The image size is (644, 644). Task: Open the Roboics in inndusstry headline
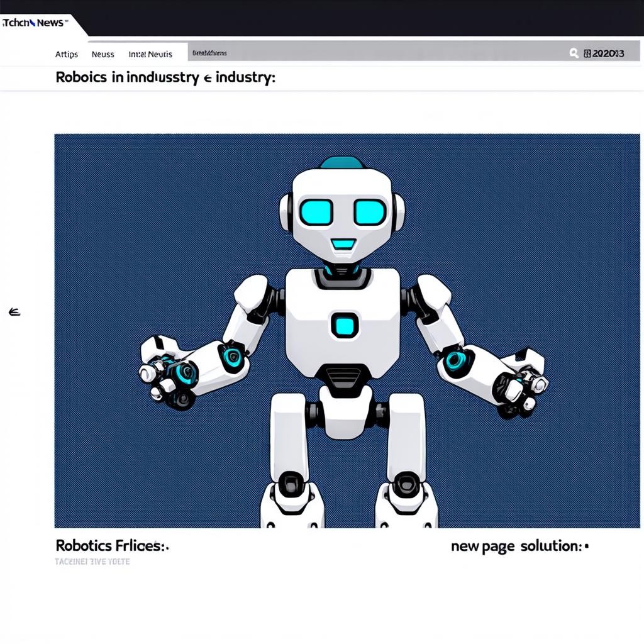127,78
